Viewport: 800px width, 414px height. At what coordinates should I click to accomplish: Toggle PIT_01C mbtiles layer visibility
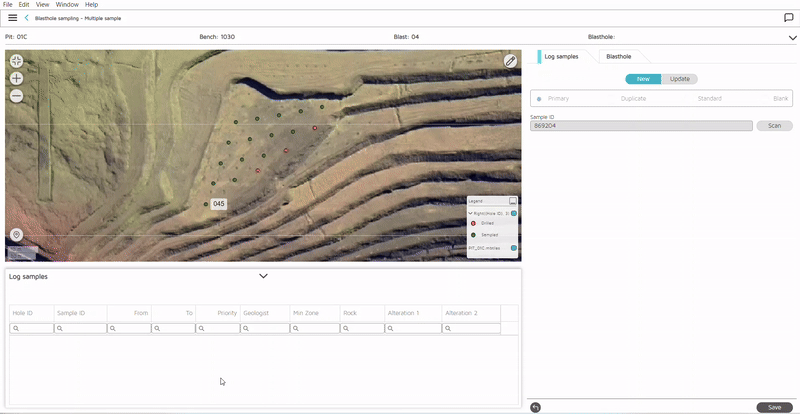pyautogui.click(x=513, y=247)
